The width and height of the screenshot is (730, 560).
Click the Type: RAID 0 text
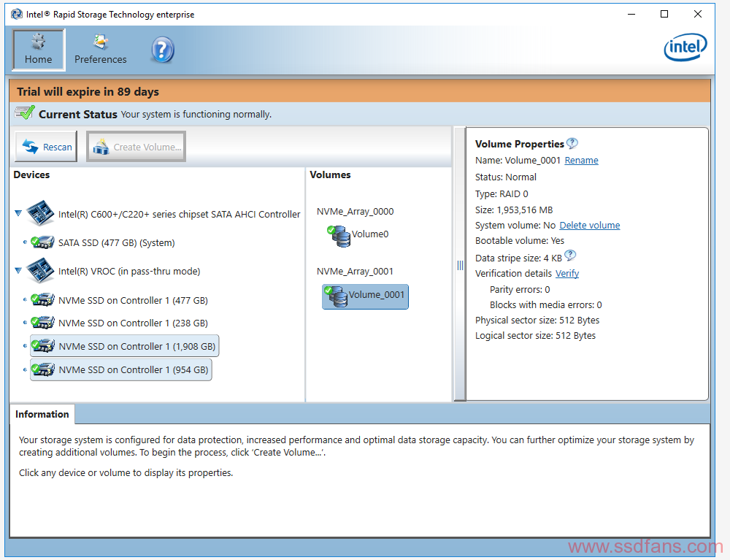click(502, 194)
